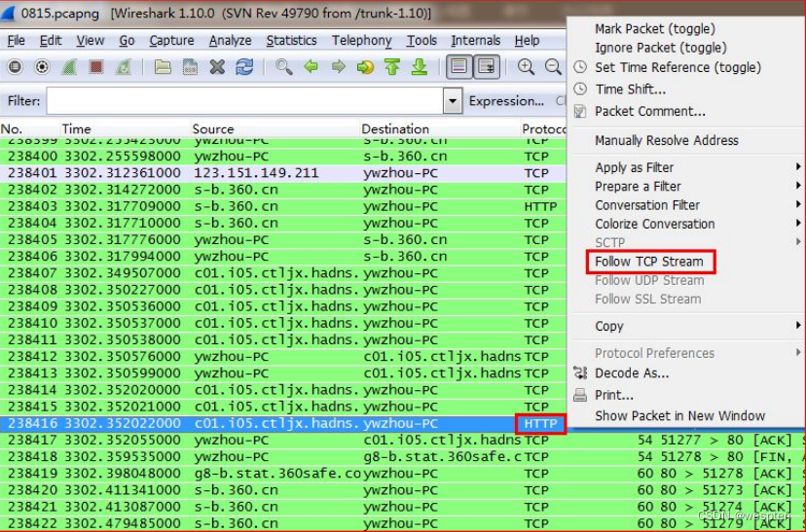This screenshot has width=806, height=532.
Task: Click the Expression... button
Action: tap(506, 101)
